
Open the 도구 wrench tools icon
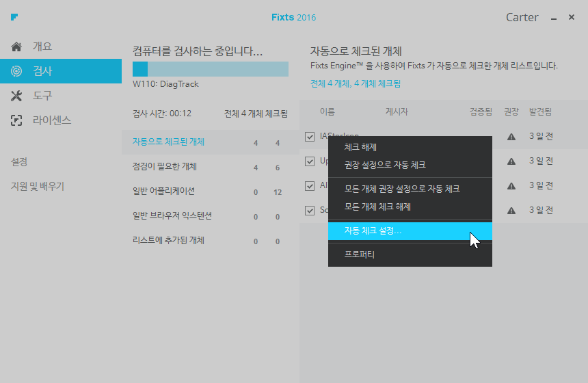[16, 96]
